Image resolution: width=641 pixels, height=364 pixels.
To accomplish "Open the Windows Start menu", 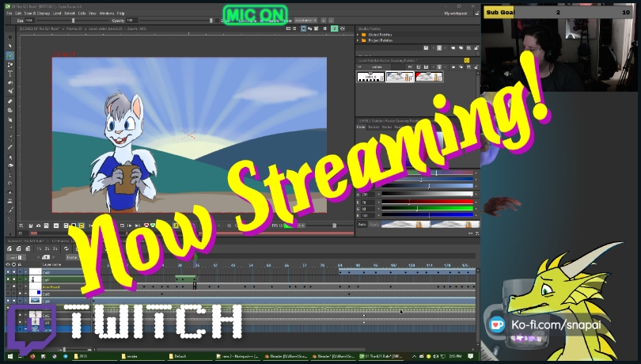I will click(x=9, y=356).
